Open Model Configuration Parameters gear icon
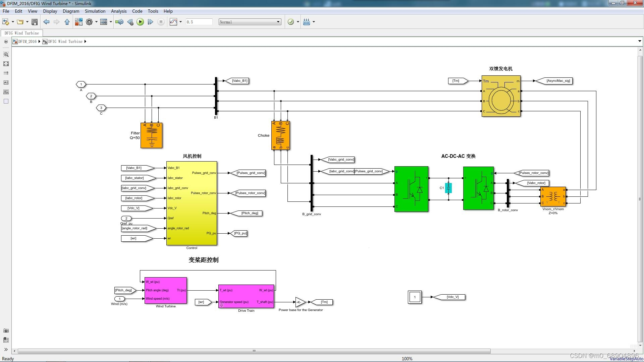Viewport: 644px width, 362px height. [89, 22]
